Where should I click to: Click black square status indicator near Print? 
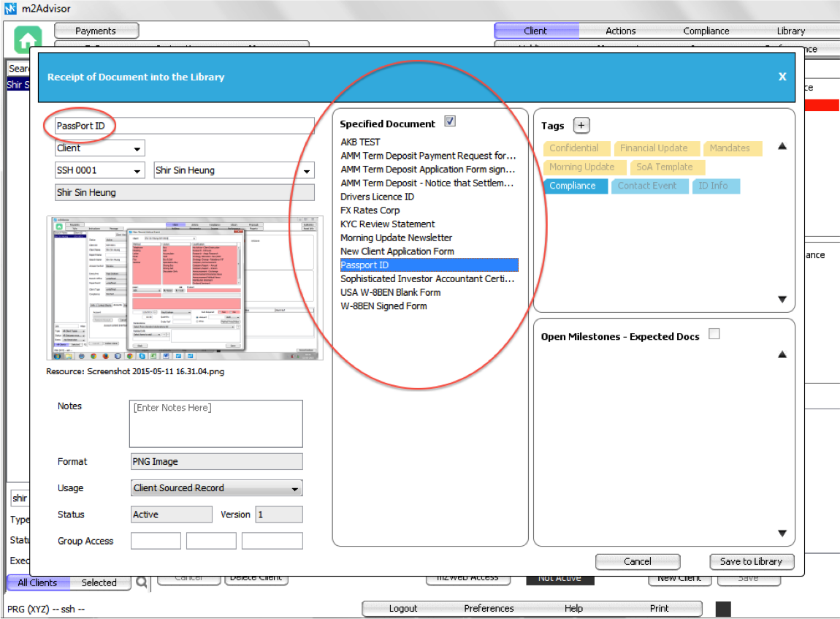coord(722,609)
